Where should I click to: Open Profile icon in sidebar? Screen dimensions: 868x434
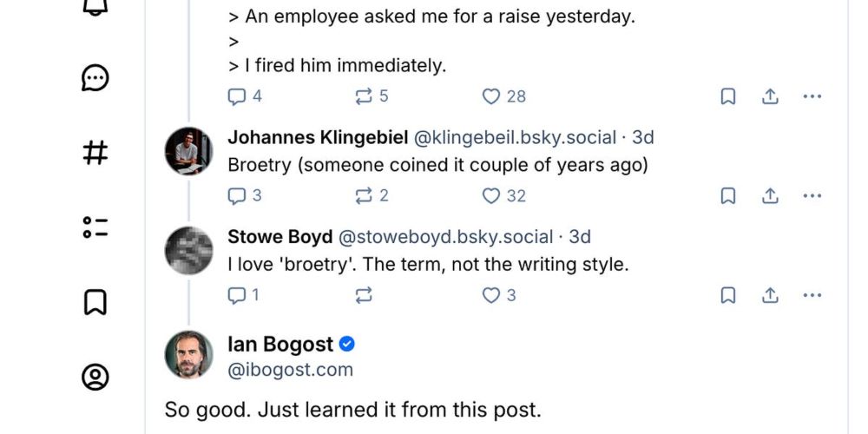click(95, 377)
